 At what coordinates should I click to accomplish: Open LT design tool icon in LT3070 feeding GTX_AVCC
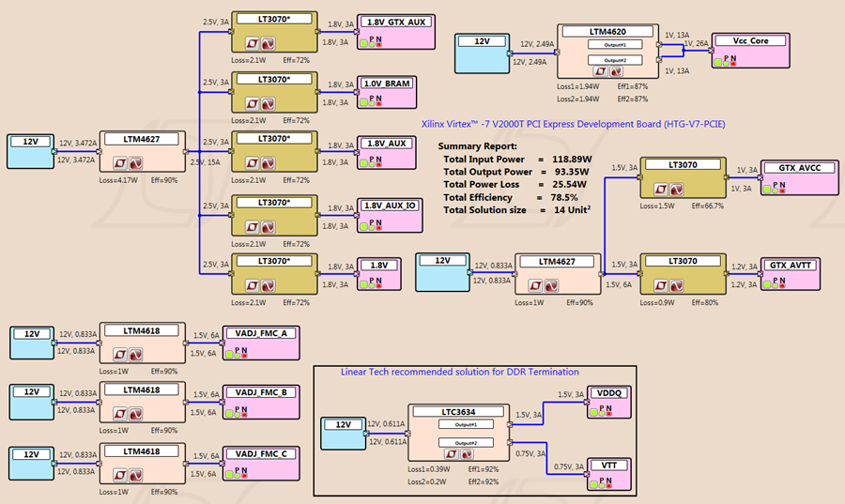click(x=661, y=189)
